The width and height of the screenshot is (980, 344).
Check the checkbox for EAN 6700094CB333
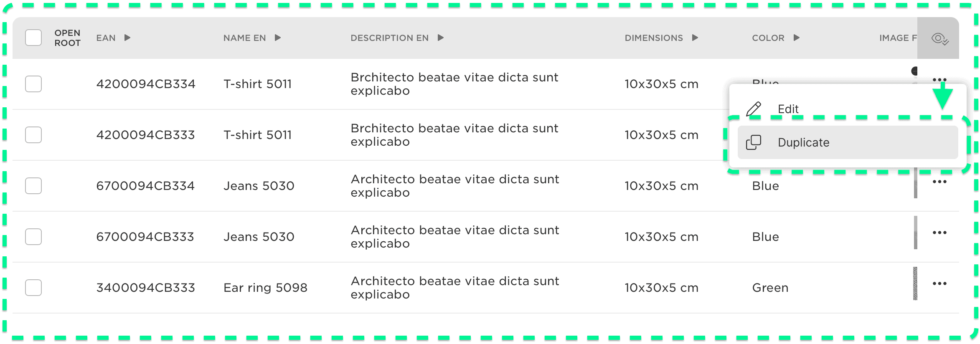point(33,236)
